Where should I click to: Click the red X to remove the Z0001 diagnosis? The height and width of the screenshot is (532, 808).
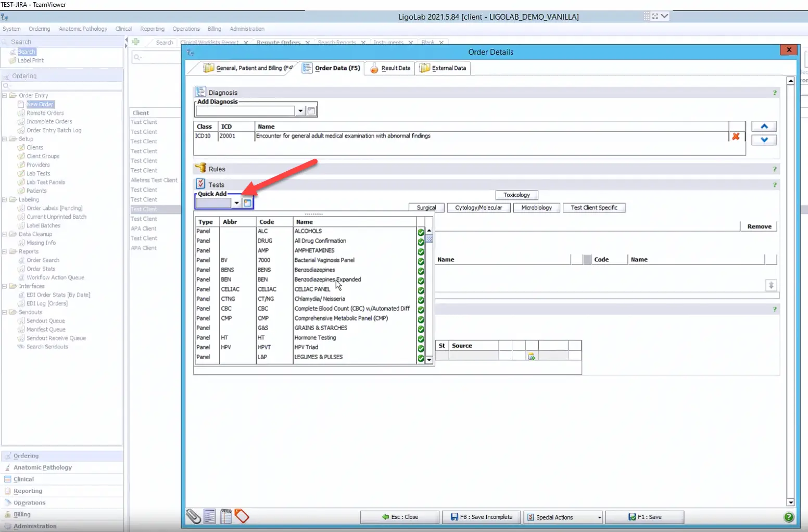[x=736, y=136]
